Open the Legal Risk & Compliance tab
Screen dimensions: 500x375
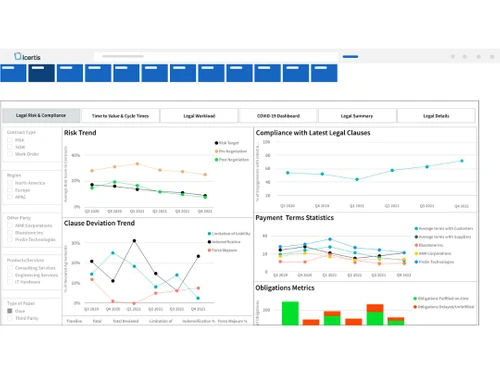(x=41, y=115)
